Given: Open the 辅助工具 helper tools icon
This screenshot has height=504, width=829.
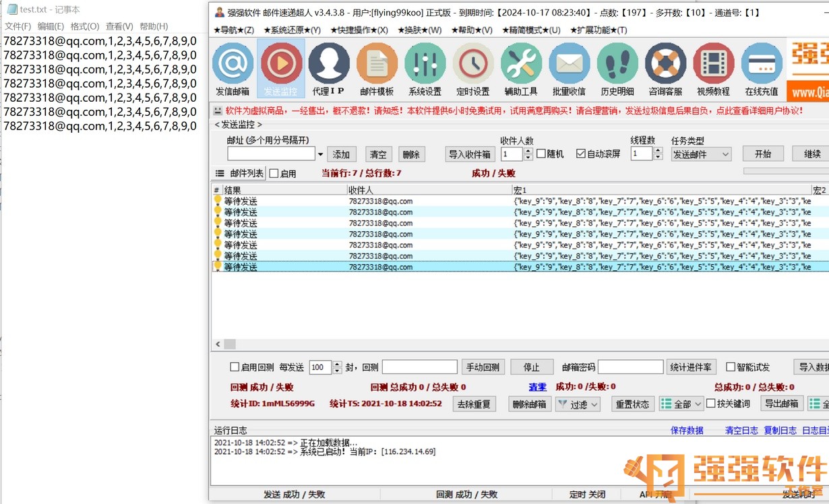Looking at the screenshot, I should (521, 69).
